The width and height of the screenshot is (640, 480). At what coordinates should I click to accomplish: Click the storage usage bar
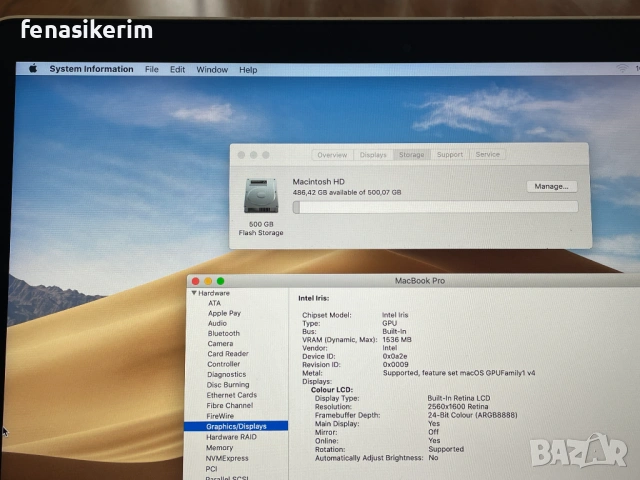(435, 207)
